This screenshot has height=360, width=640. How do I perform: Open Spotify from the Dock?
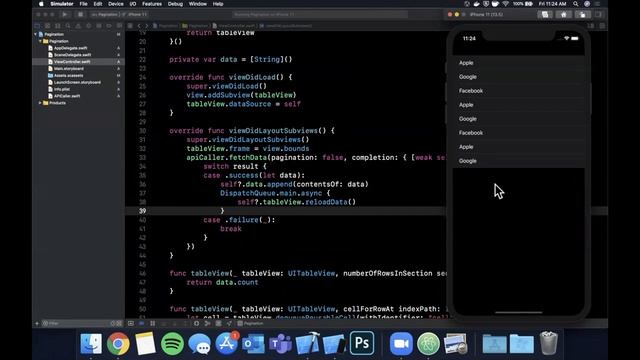click(172, 343)
